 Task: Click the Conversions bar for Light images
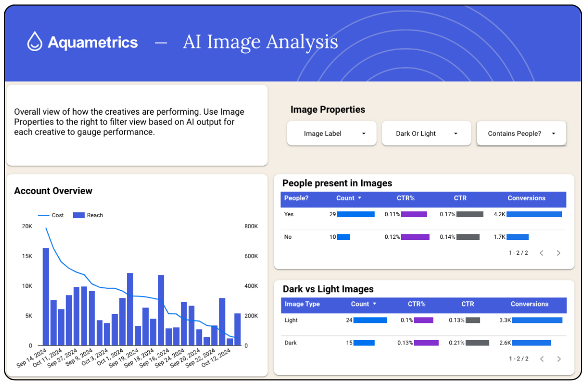(537, 320)
